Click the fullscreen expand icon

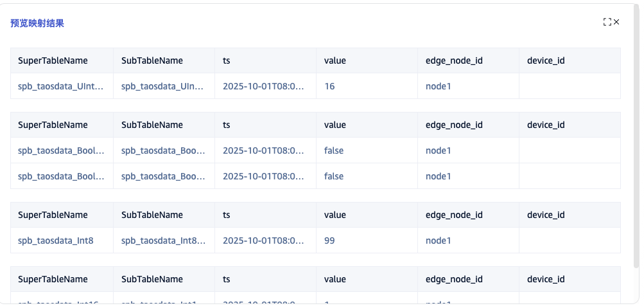[x=607, y=23]
